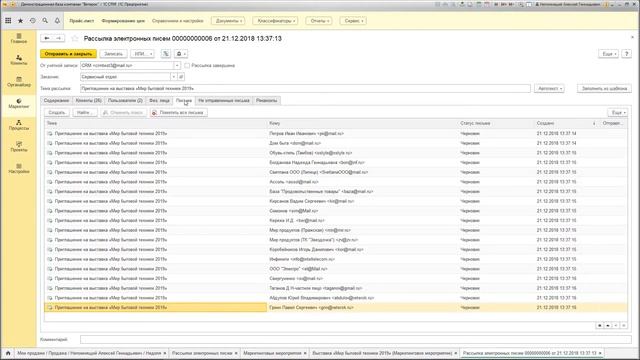The height and width of the screenshot is (360, 640).
Task: Open the Задание field dropdown arrow
Action: [x=173, y=77]
